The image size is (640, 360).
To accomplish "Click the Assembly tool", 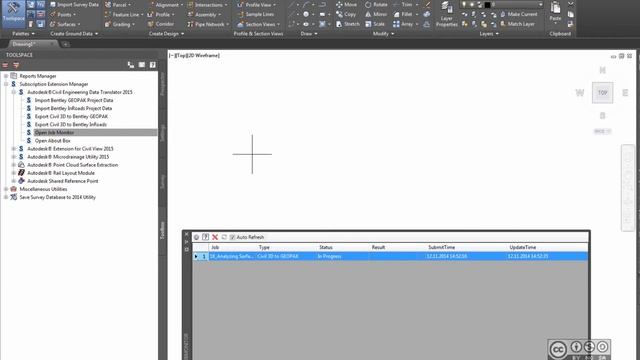I will coord(204,14).
